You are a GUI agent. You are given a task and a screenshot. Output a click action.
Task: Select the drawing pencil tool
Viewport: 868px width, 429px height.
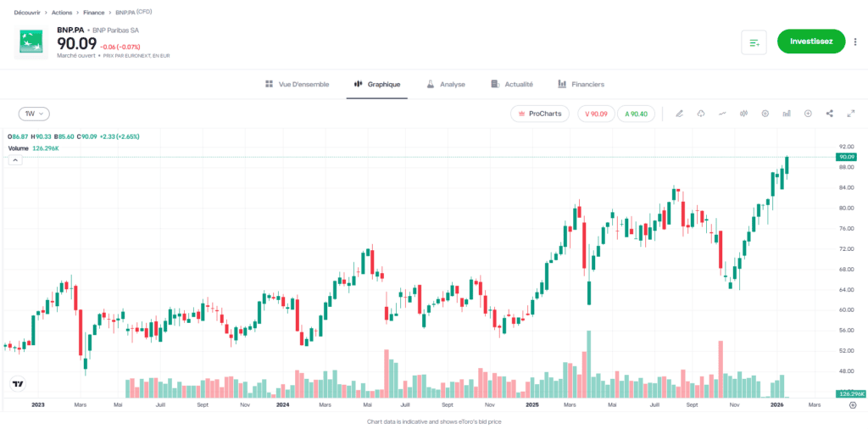pos(679,114)
